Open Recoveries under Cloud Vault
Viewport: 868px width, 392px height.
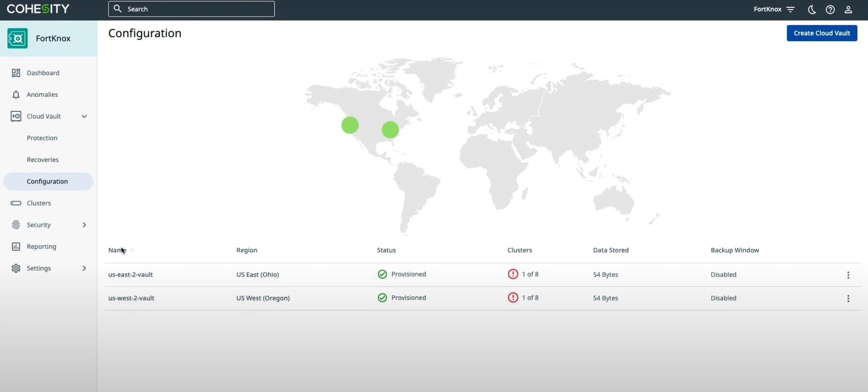pyautogui.click(x=42, y=160)
